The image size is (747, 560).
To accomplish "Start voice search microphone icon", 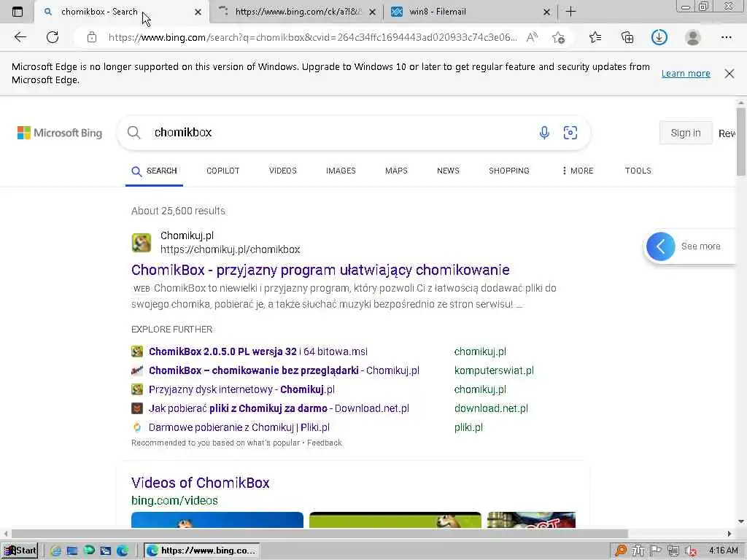I will click(544, 133).
